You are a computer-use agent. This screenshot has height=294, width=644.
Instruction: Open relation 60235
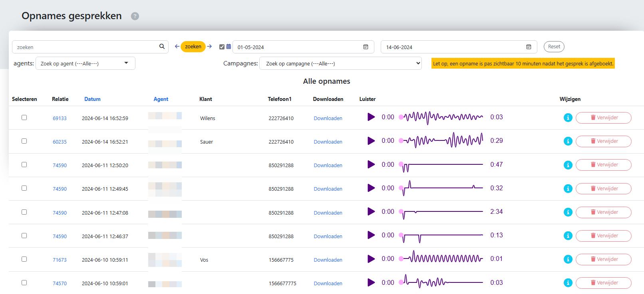[60, 142]
